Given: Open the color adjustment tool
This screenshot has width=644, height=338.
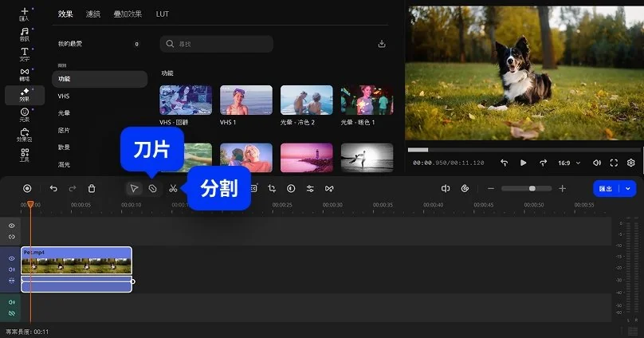Looking at the screenshot, I should (291, 188).
